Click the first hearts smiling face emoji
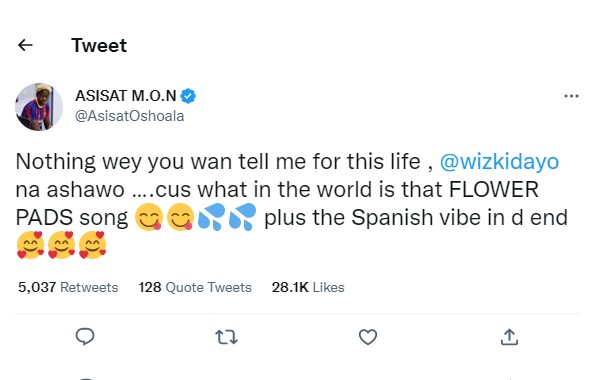The height and width of the screenshot is (380, 605). pyautogui.click(x=30, y=245)
